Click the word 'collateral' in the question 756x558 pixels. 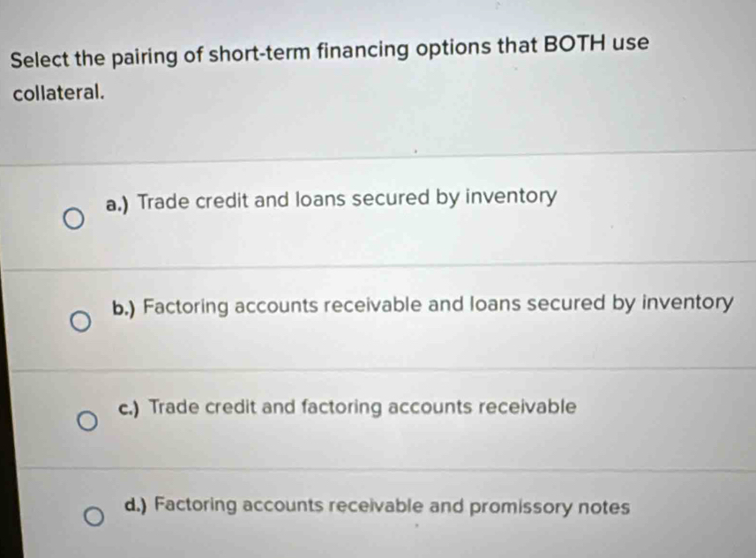59,92
